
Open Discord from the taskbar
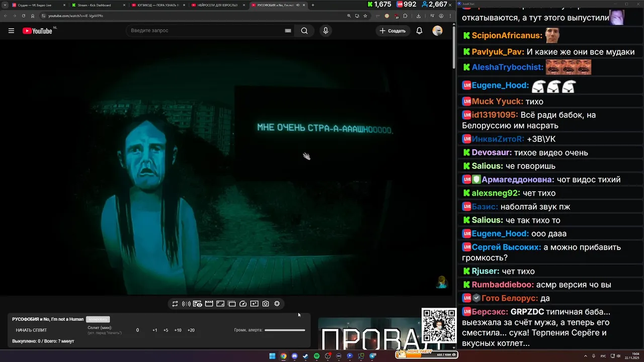pyautogui.click(x=294, y=356)
